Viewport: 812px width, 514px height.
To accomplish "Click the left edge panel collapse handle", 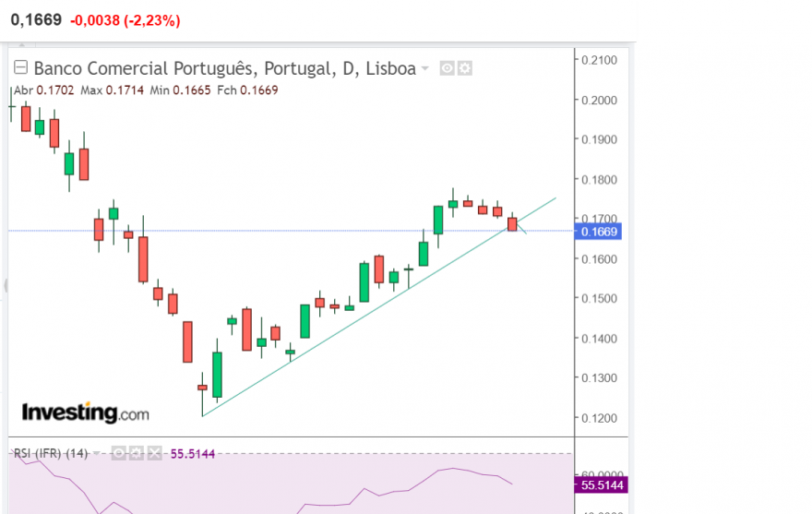I will pyautogui.click(x=6, y=285).
